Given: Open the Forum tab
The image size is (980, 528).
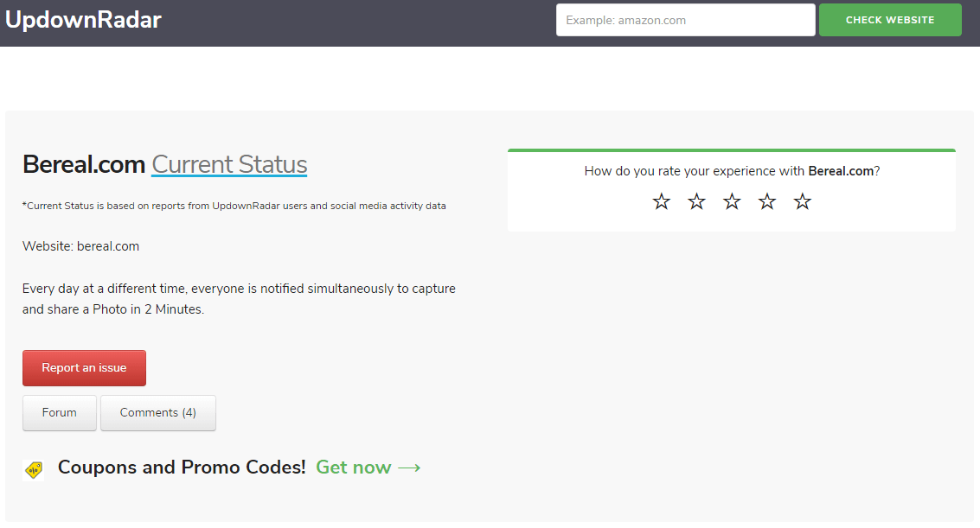Looking at the screenshot, I should coord(60,413).
